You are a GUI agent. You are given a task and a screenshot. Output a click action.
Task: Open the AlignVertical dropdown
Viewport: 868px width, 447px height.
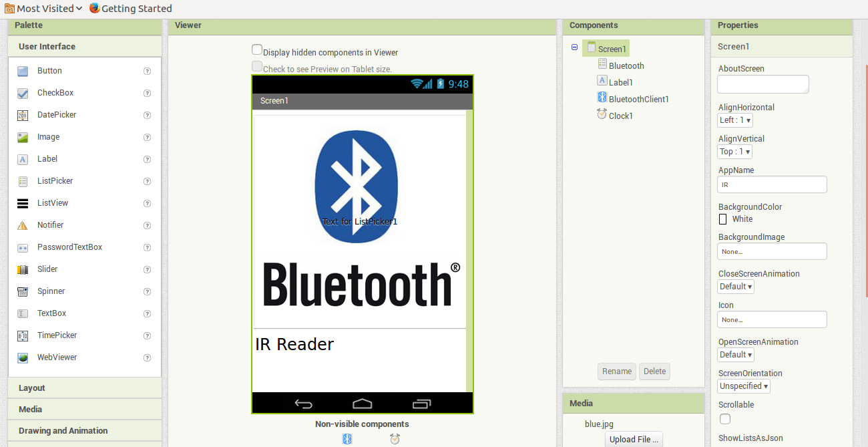tap(734, 152)
